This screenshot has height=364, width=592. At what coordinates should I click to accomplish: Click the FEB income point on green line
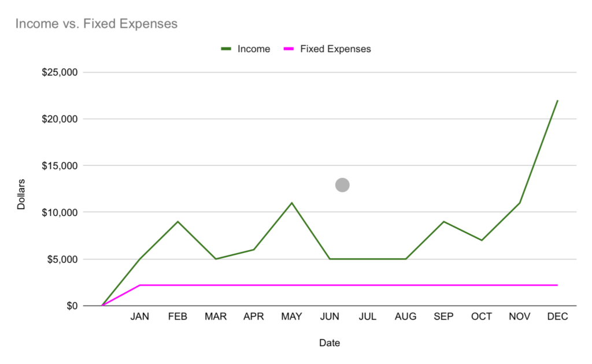coord(177,221)
